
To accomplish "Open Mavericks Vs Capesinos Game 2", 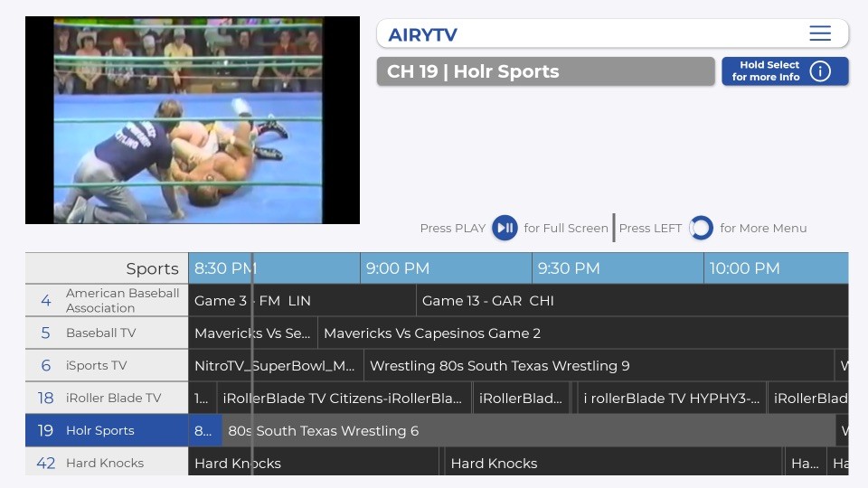I will (x=583, y=333).
